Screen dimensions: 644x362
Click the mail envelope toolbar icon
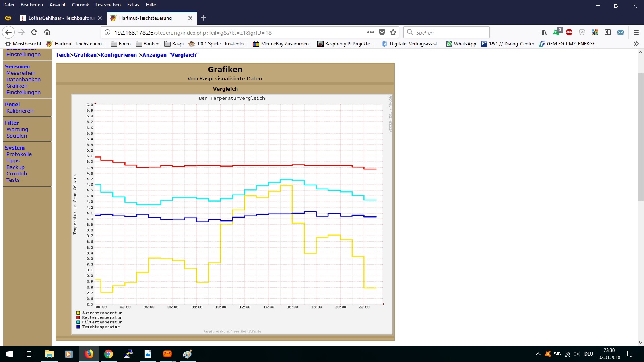[621, 32]
